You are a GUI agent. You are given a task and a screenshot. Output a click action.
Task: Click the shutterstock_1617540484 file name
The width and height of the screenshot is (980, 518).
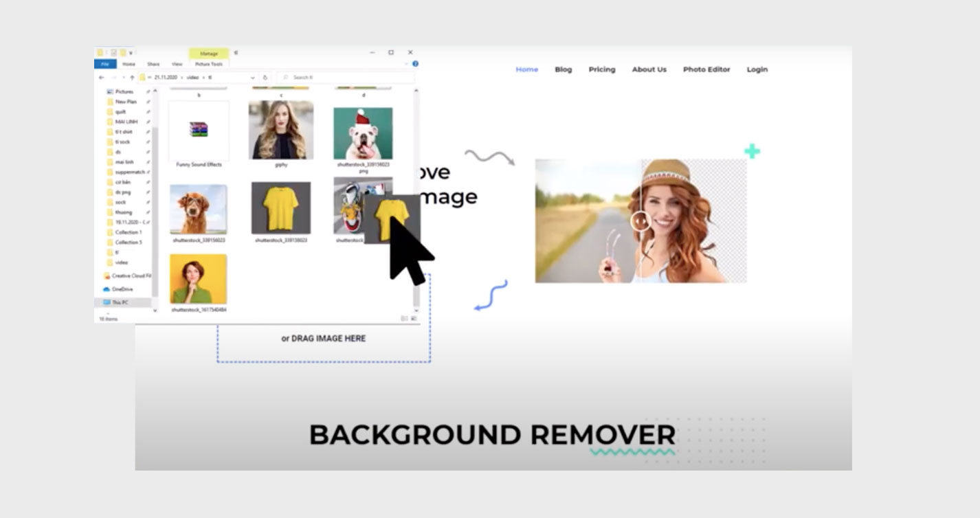(199, 310)
